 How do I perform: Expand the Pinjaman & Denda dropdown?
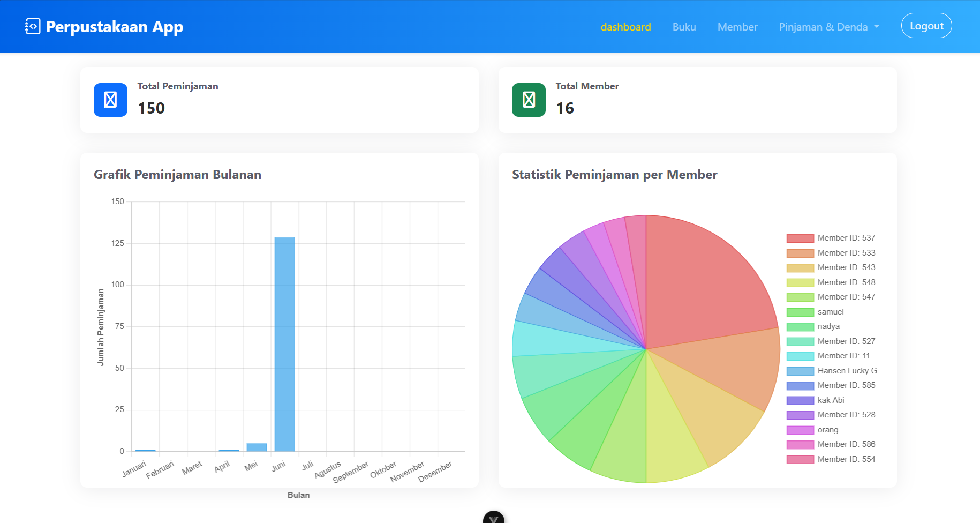tap(828, 27)
